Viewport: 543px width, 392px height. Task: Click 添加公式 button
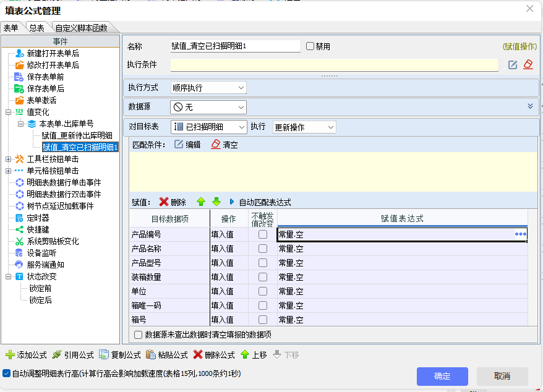click(27, 355)
